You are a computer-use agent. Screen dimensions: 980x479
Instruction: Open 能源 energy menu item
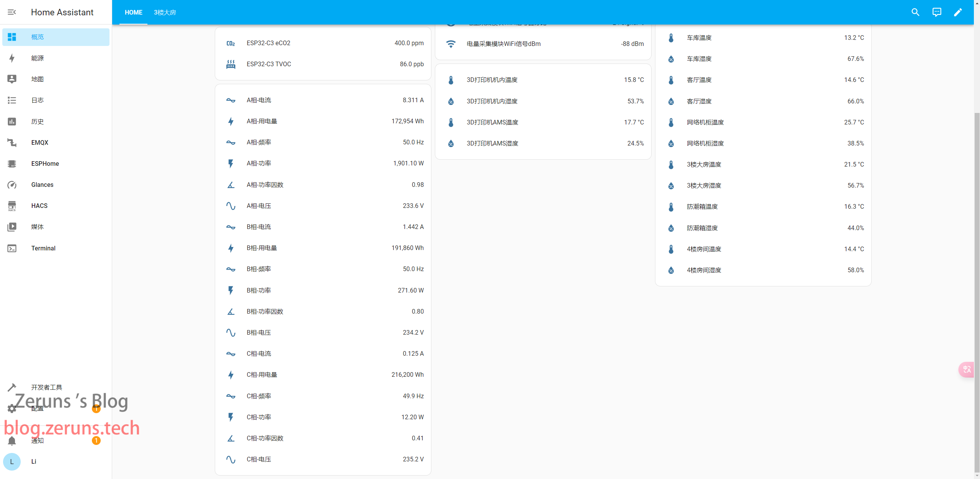pos(38,58)
